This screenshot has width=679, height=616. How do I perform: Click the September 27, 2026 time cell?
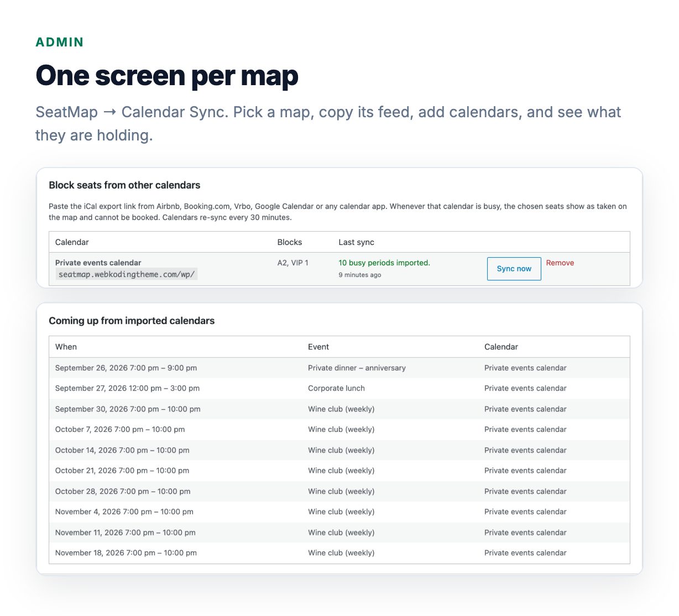click(x=127, y=388)
